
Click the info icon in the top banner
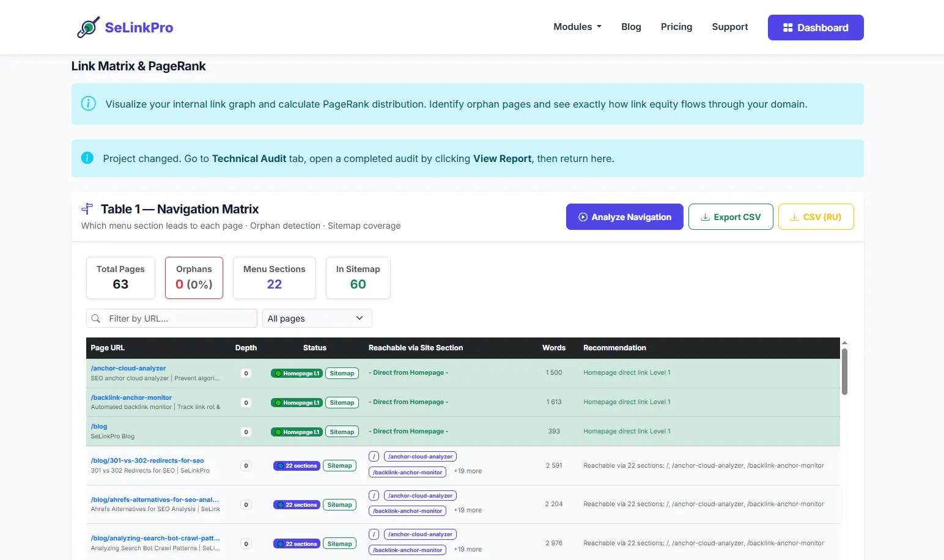pos(89,103)
